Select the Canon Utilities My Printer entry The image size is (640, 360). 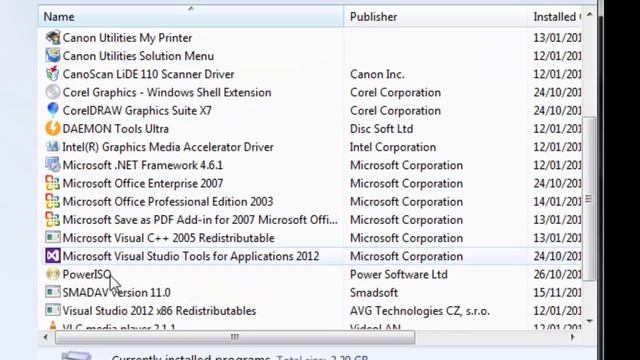(127, 38)
